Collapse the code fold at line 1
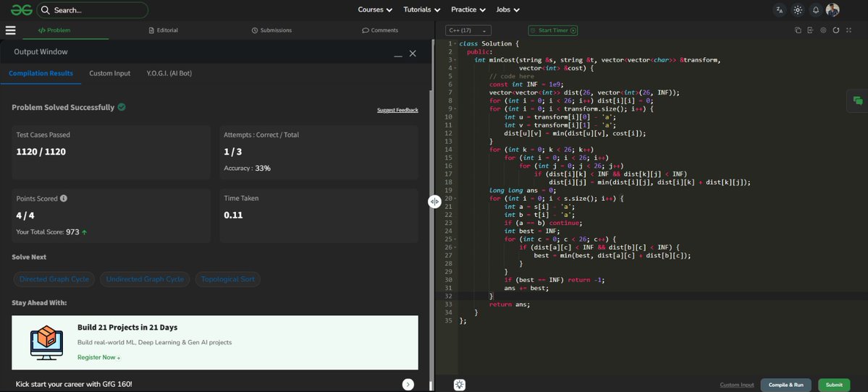The image size is (868, 392). click(x=455, y=43)
